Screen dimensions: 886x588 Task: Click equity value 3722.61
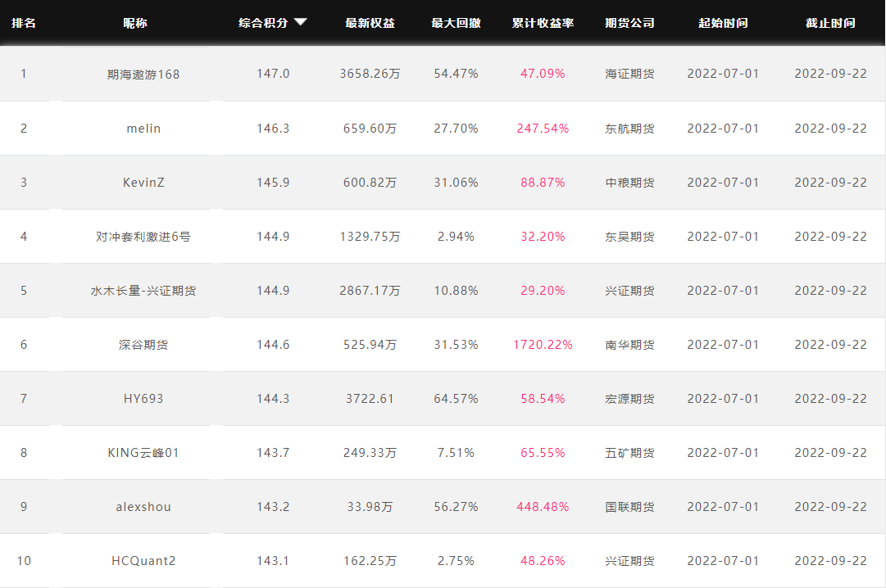(x=370, y=399)
